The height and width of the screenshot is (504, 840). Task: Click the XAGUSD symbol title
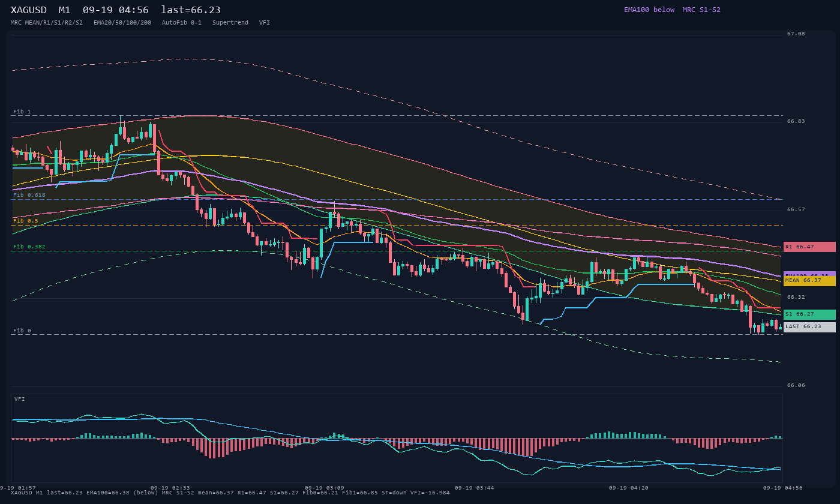point(31,10)
